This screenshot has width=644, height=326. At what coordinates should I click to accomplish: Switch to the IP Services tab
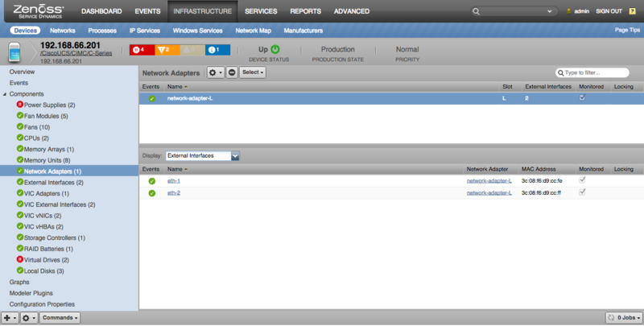click(x=145, y=31)
